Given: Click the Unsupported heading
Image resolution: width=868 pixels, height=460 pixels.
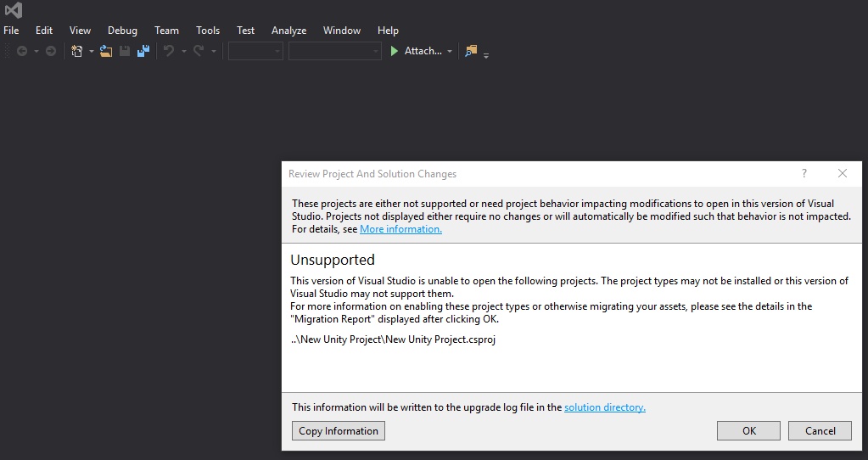Looking at the screenshot, I should point(332,260).
